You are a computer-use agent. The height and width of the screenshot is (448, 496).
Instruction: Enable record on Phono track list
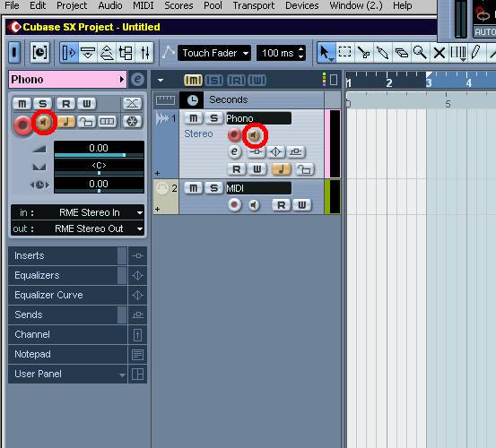pos(234,135)
